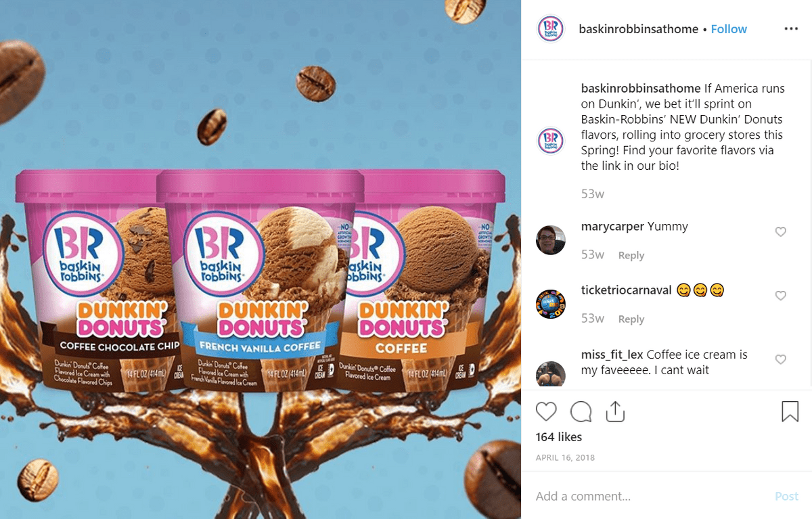The image size is (812, 519).
Task: Like marycarper's Yummy comment
Action: (780, 232)
